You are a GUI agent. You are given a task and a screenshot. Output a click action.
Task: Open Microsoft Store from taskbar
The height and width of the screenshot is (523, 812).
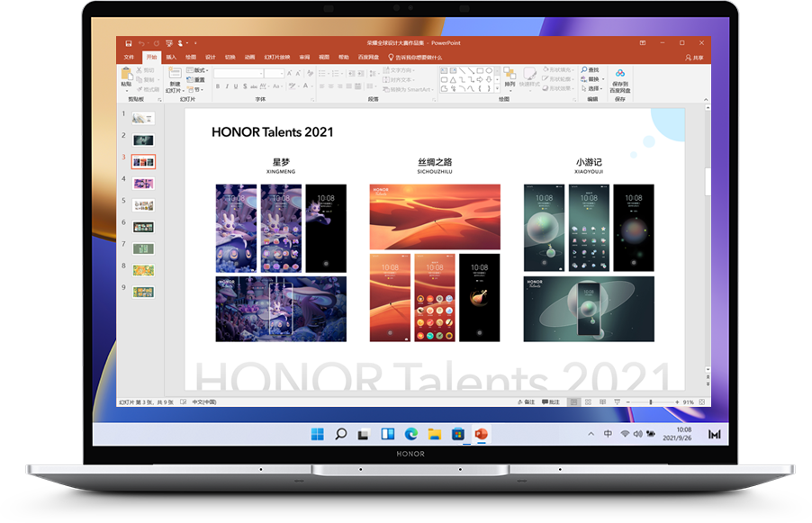click(458, 434)
